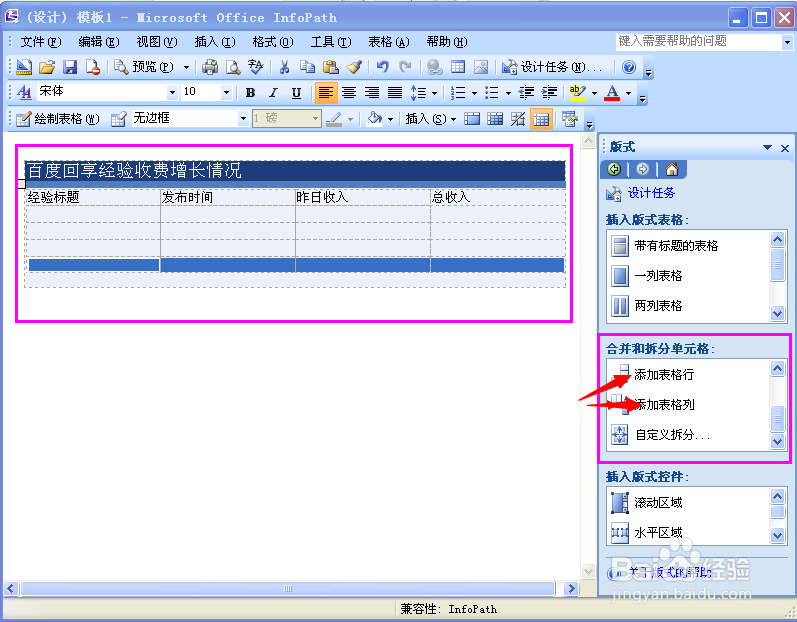Open the 插入(S) table insert dropdown
Screen dimensions: 797x622
click(x=431, y=119)
